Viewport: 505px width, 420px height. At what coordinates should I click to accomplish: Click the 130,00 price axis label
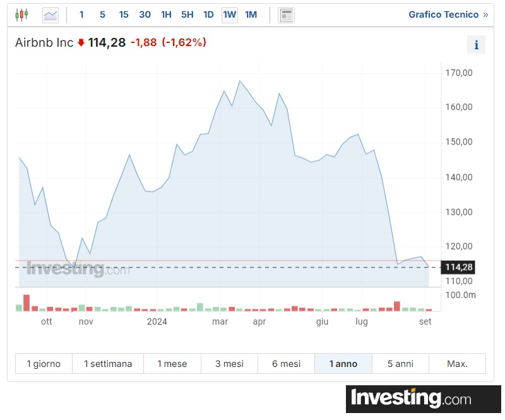click(x=459, y=212)
